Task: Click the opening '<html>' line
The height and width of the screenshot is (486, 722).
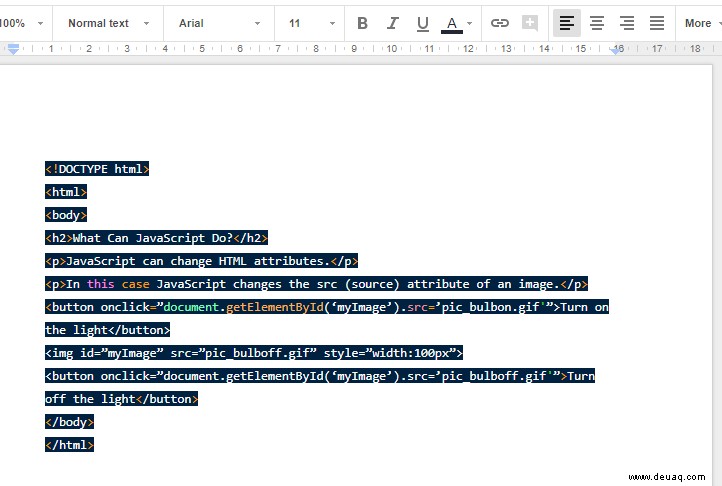Action: tap(66, 192)
